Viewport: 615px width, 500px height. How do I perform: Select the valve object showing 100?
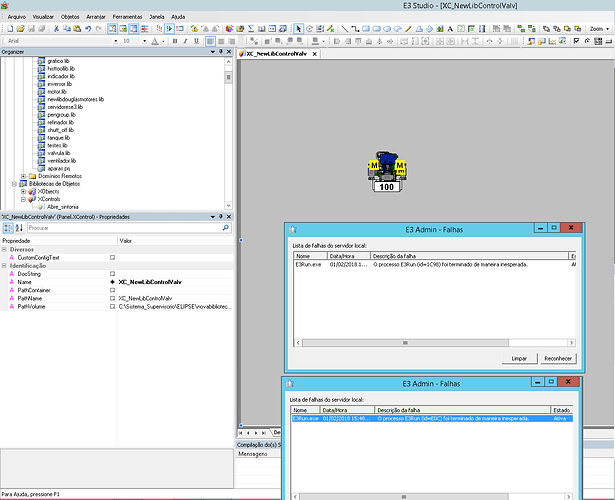387,172
